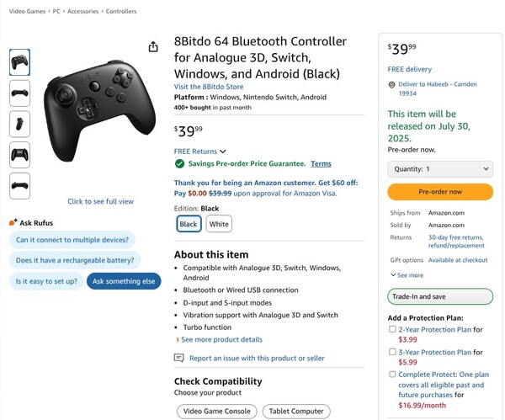The height and width of the screenshot is (420, 505).
Task: Enable the 3-Year Protection Plan checkbox
Action: tap(393, 352)
